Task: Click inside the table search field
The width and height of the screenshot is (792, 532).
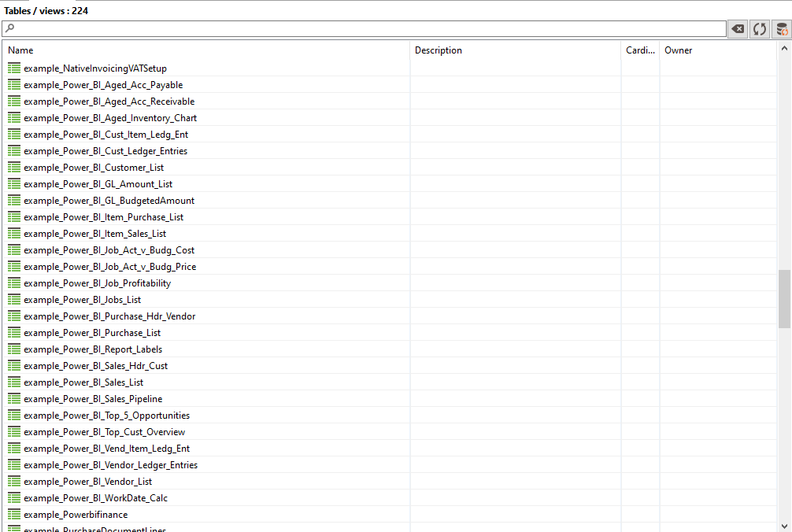Action: tap(370, 29)
